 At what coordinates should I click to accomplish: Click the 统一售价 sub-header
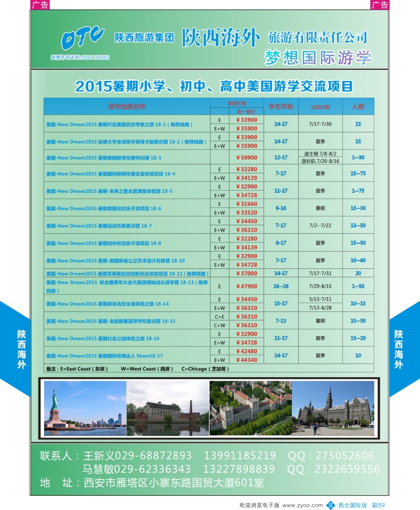(x=246, y=111)
